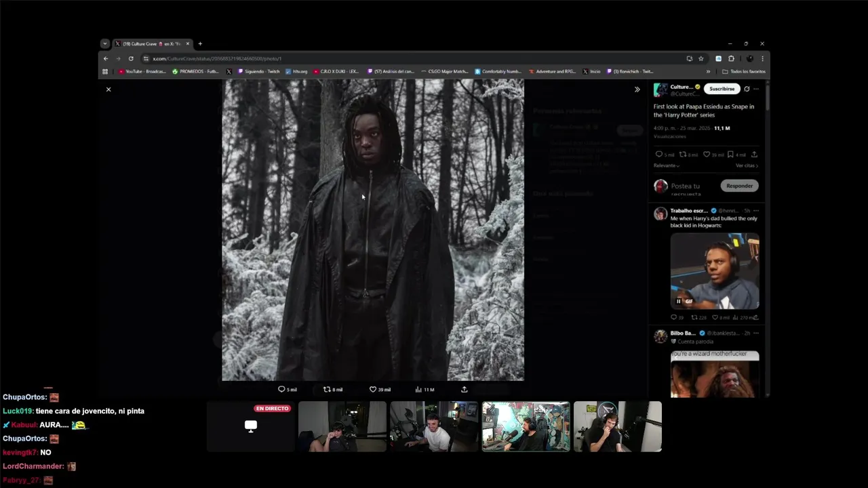Open the more options dots on the Culture Crave post

coord(756,89)
